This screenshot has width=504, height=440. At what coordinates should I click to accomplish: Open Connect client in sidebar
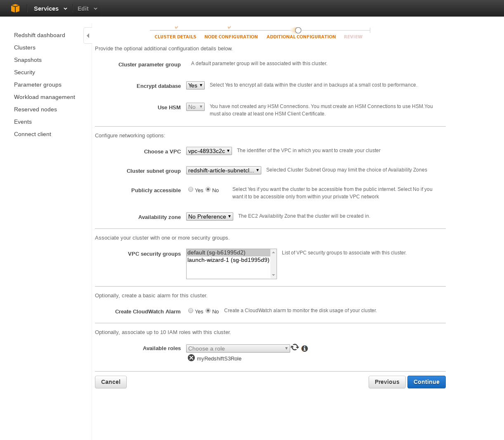pos(33,134)
